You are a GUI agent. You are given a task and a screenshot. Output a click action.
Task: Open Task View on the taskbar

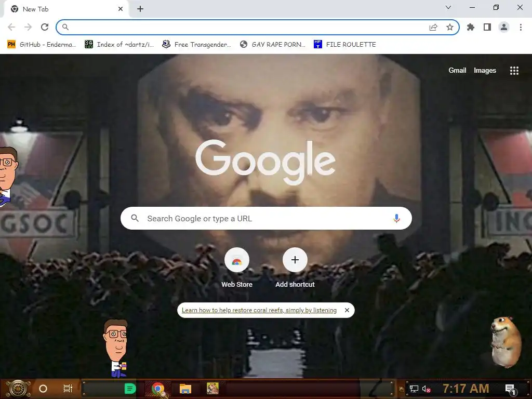click(x=68, y=389)
